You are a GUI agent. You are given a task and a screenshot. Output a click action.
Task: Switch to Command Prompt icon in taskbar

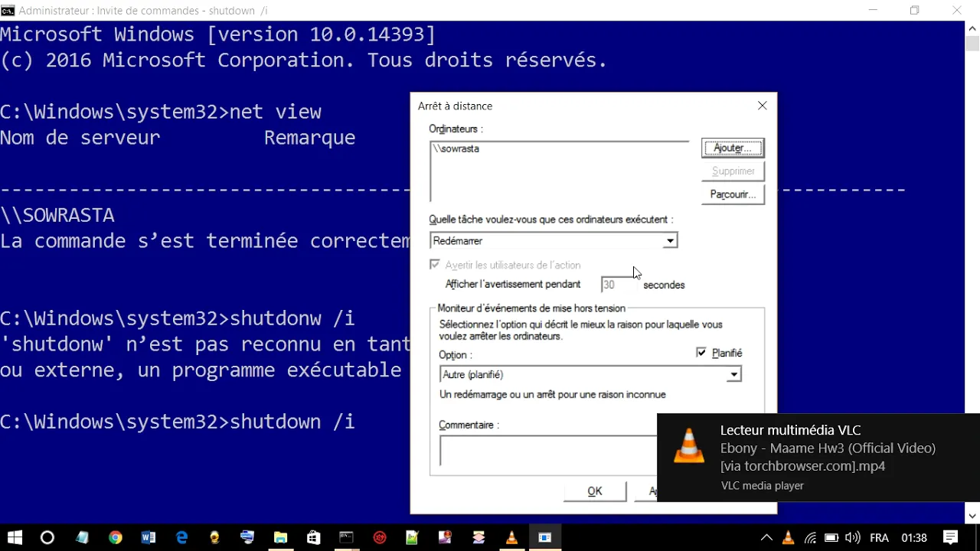click(x=346, y=538)
